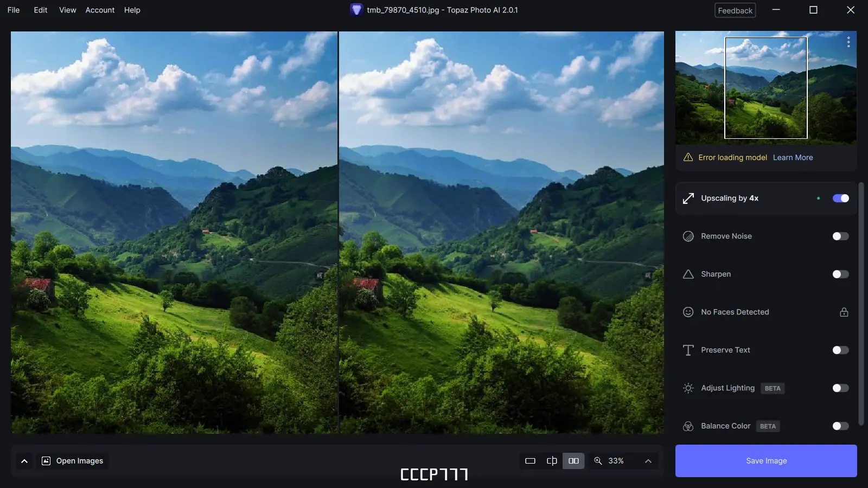Click the Open Images button
Image resolution: width=868 pixels, height=488 pixels.
(73, 461)
